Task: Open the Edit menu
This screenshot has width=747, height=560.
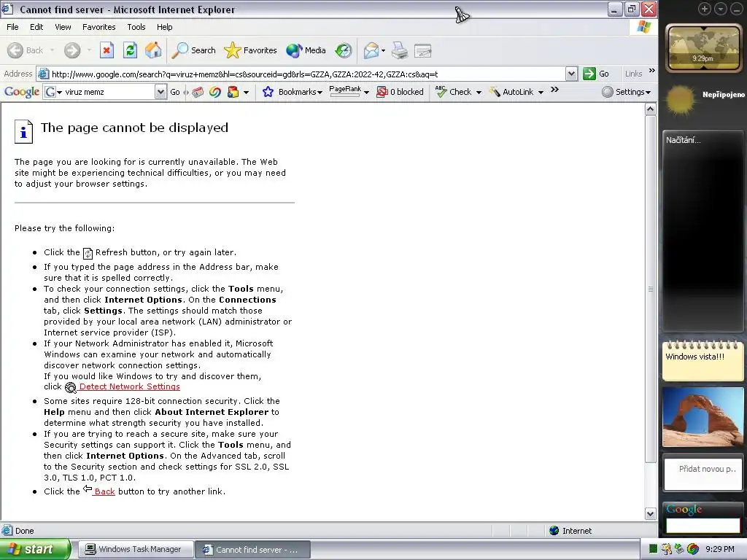Action: coord(36,27)
